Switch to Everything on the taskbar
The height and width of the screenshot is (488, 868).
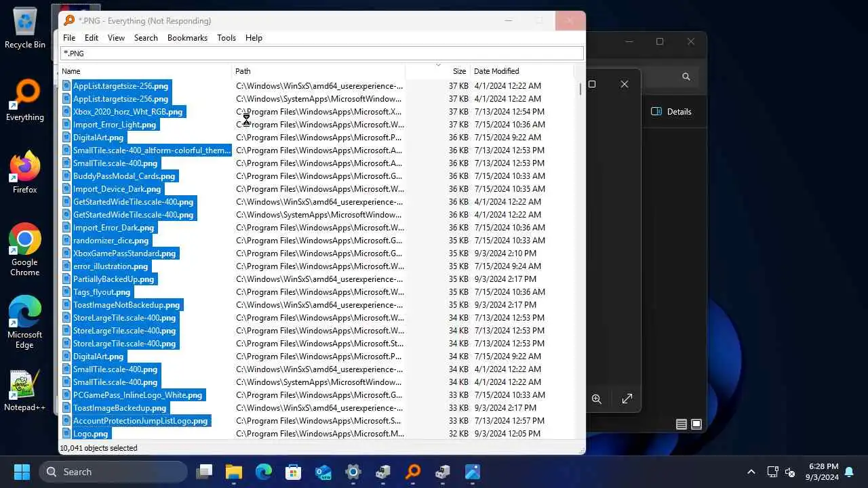[x=413, y=472]
